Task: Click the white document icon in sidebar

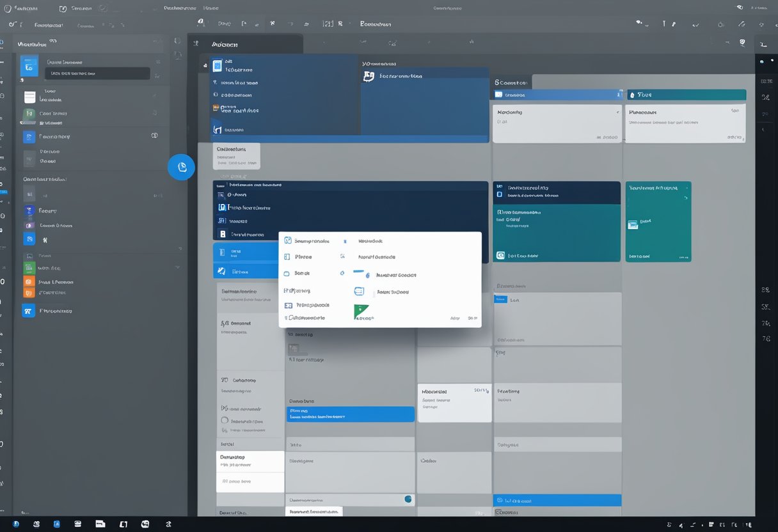Action: click(29, 97)
